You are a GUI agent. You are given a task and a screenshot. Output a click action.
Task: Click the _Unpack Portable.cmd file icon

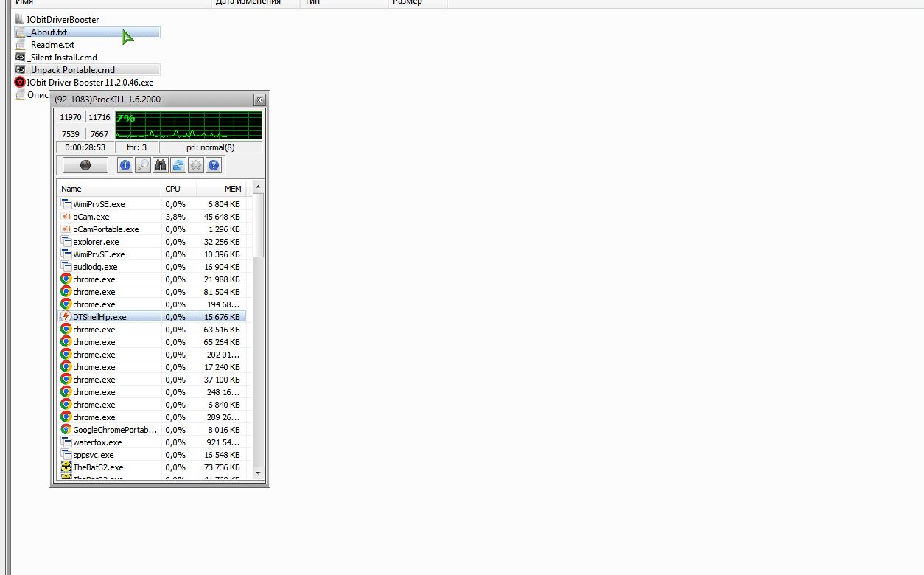(20, 69)
